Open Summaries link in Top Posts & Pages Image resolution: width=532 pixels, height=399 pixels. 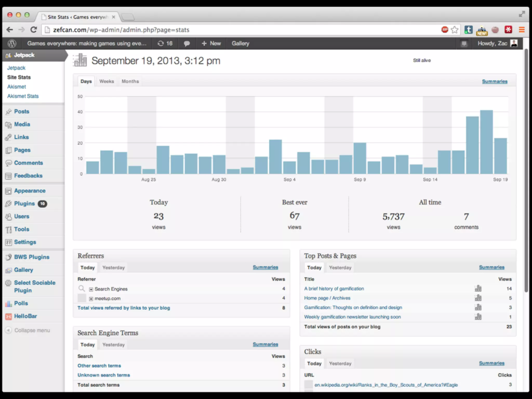click(491, 267)
